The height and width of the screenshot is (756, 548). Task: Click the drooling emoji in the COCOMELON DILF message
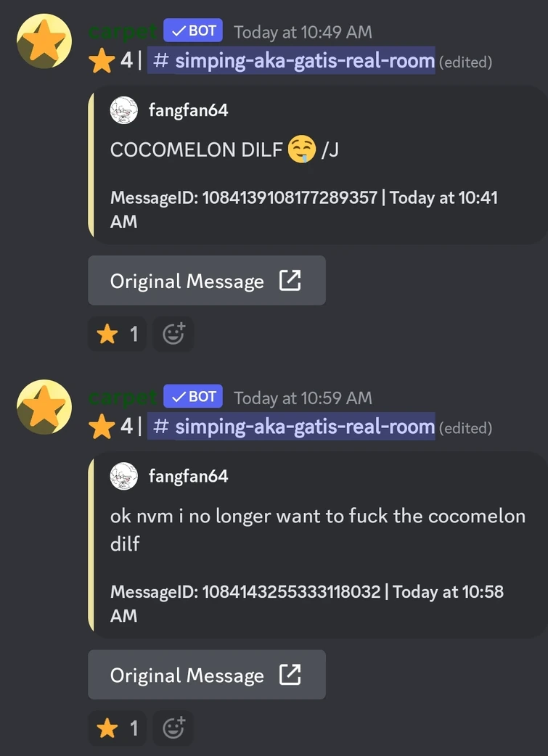tap(301, 149)
